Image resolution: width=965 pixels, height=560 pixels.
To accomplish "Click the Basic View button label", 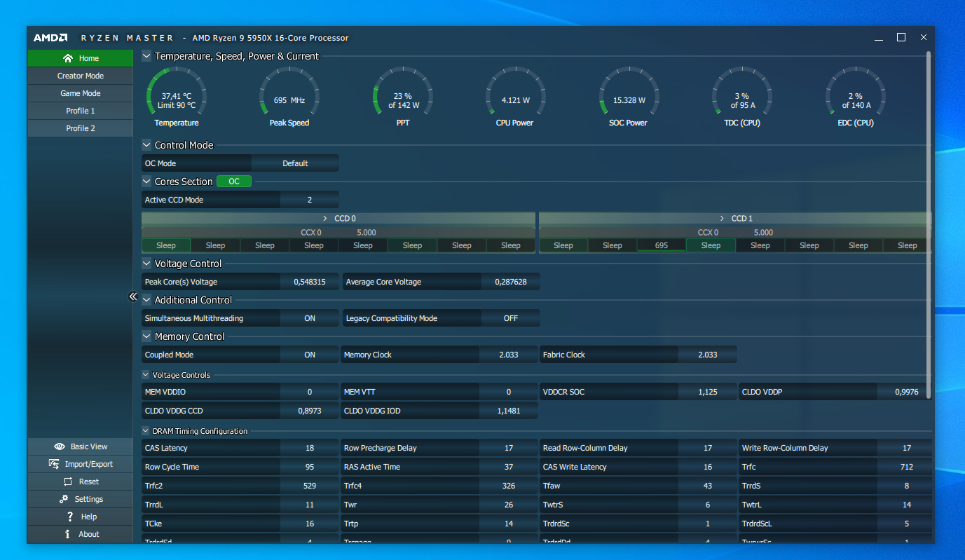I will tap(89, 446).
